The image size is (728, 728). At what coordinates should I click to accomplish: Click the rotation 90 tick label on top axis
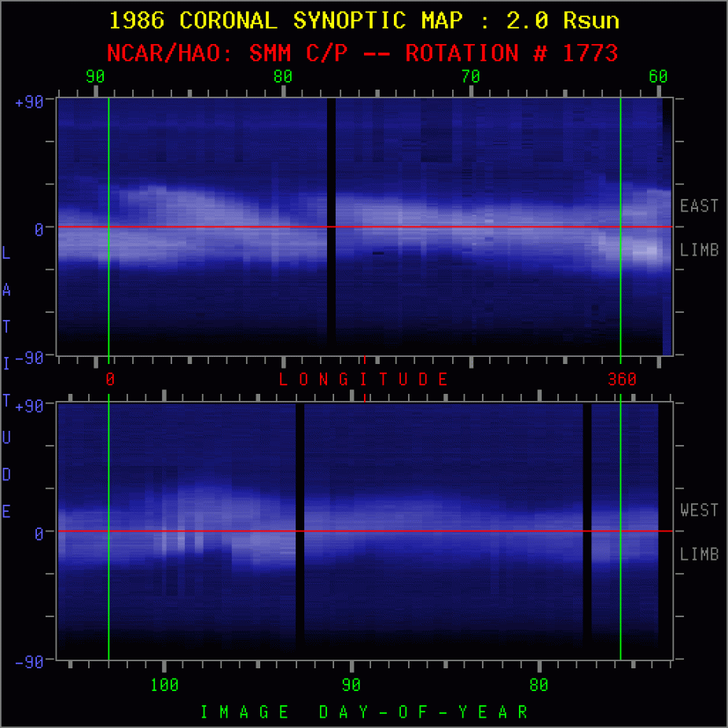click(96, 77)
